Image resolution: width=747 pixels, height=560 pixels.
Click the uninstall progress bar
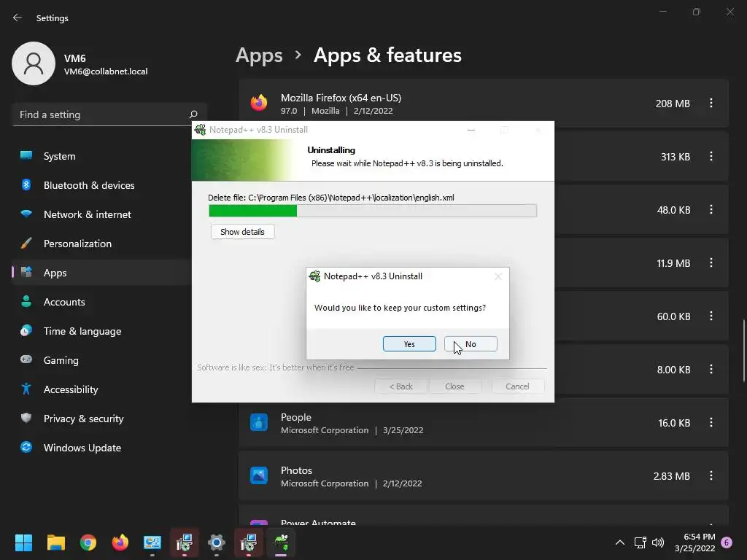[x=373, y=211]
